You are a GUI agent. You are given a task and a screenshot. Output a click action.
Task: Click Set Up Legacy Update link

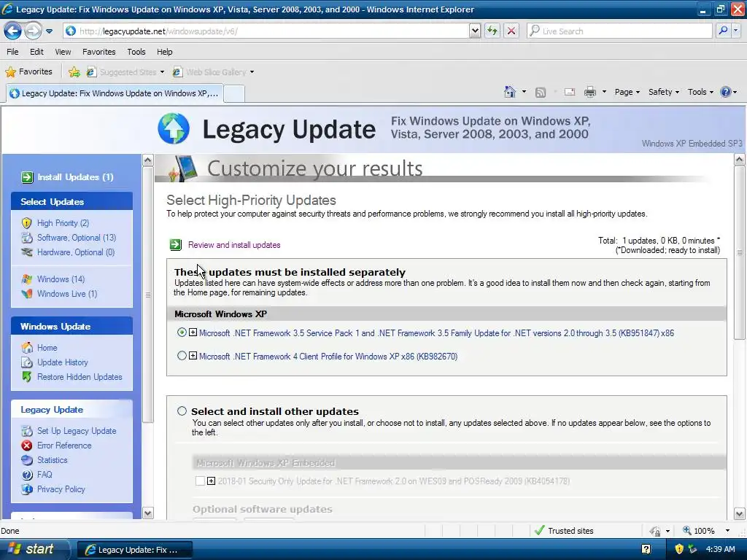click(77, 431)
